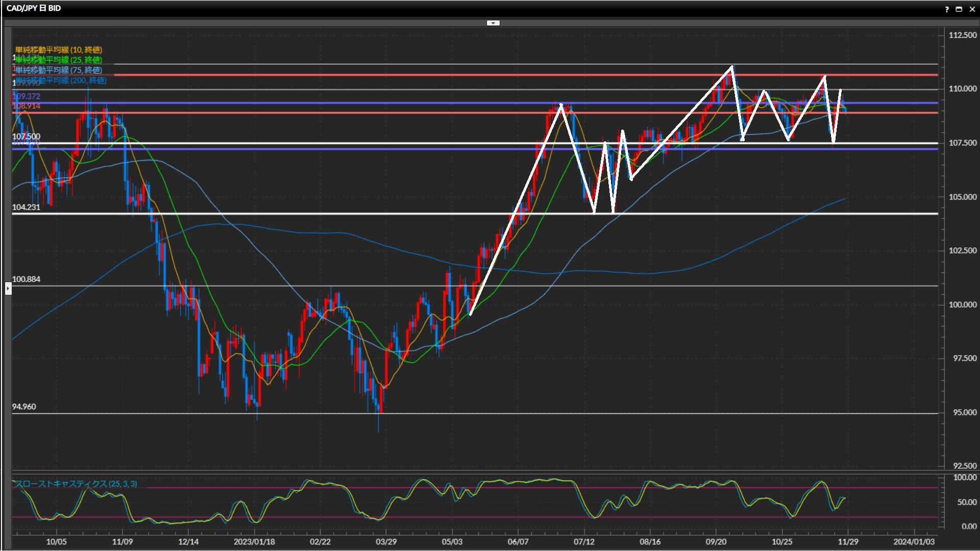Screen dimensions: 980x551
Task: Close the CAD/JPY chart window
Action: tap(972, 9)
